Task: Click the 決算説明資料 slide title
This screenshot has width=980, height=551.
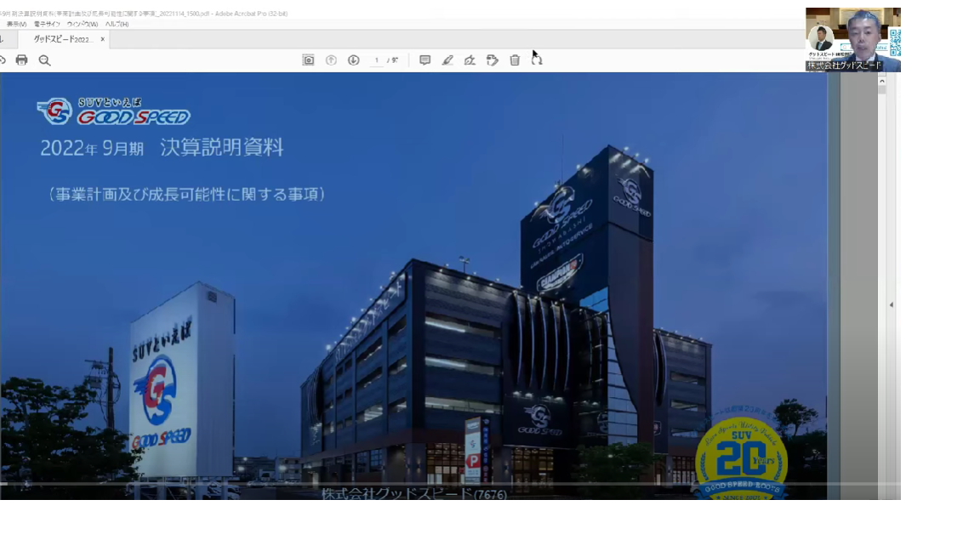Action: tap(222, 147)
